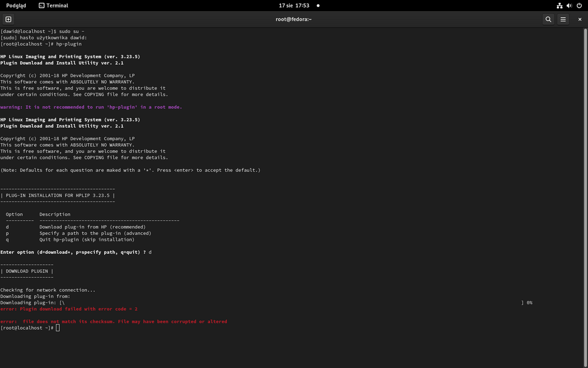Click the 'Download plug-in from HP' option row
The height and width of the screenshot is (368, 588).
point(92,227)
